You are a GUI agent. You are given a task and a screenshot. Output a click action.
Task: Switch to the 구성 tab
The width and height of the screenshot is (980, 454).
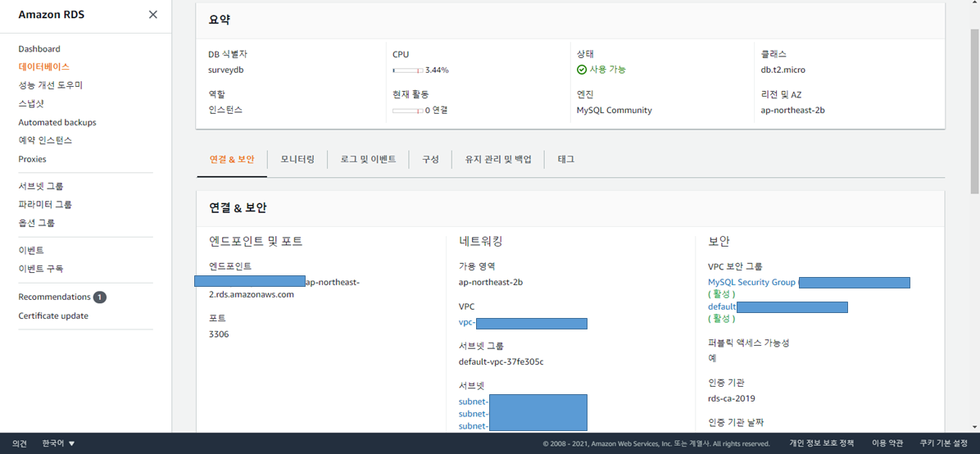[431, 160]
